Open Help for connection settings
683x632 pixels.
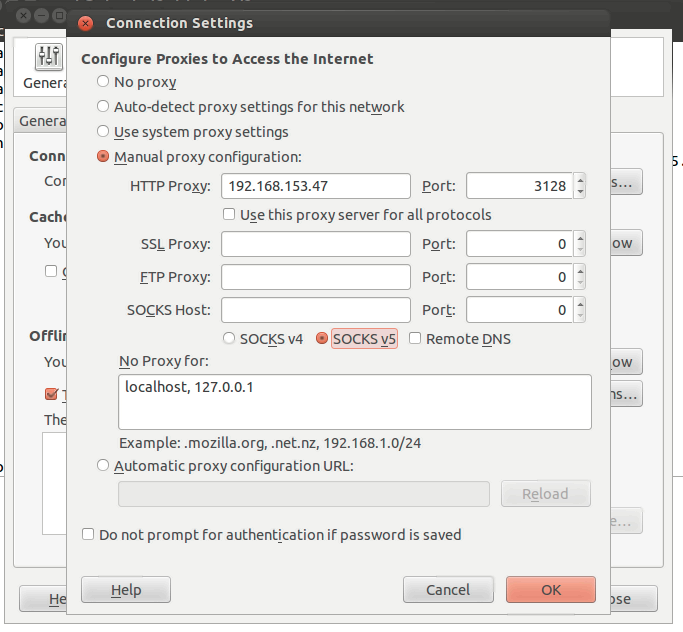click(126, 590)
